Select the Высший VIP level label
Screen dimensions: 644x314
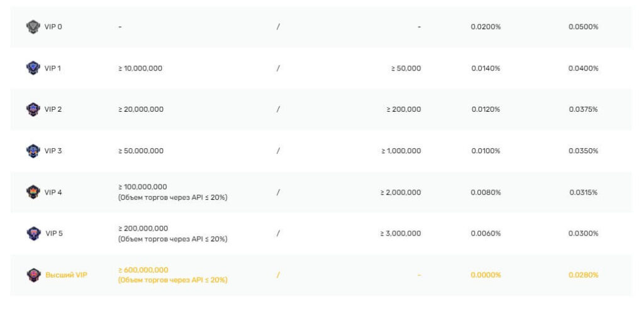[x=66, y=275]
